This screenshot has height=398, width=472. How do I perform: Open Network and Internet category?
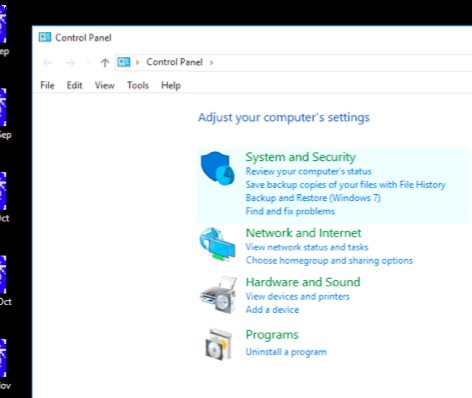303,233
